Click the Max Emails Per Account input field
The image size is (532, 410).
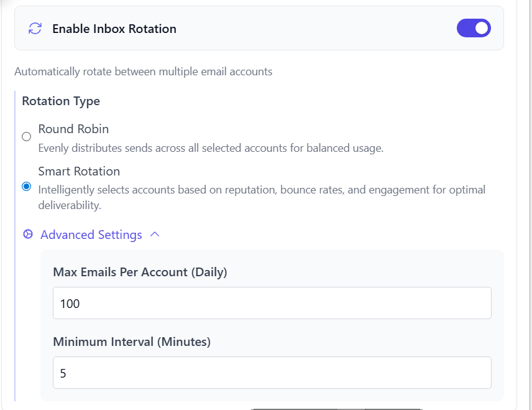point(272,303)
